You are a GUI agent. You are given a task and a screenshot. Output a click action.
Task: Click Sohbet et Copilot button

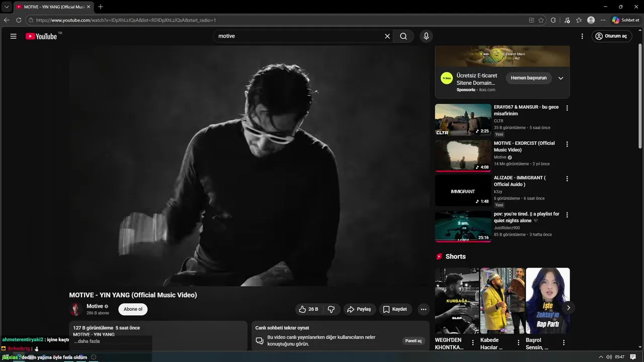(x=625, y=20)
